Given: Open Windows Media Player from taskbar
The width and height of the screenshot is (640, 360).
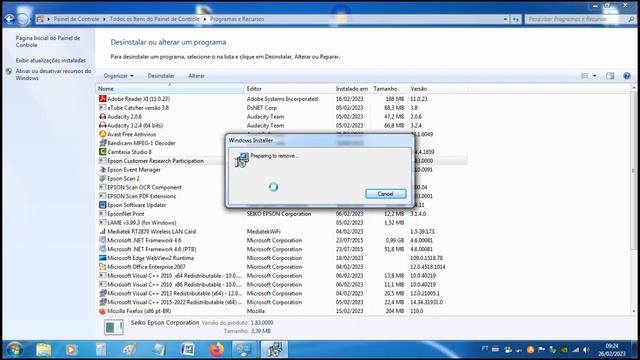Looking at the screenshot, I should [71, 350].
